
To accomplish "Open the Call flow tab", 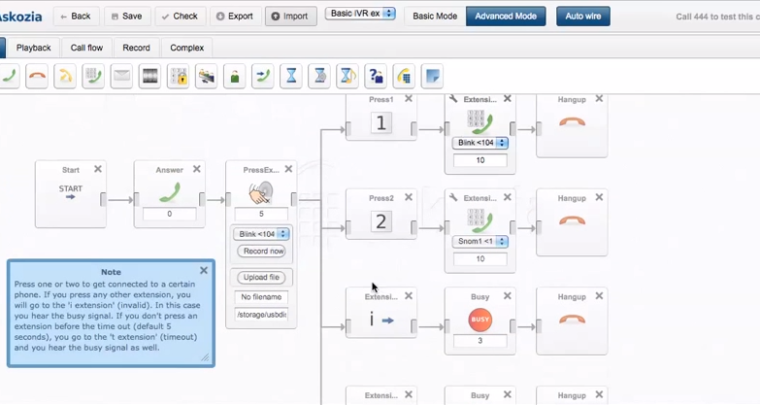I will pyautogui.click(x=86, y=47).
